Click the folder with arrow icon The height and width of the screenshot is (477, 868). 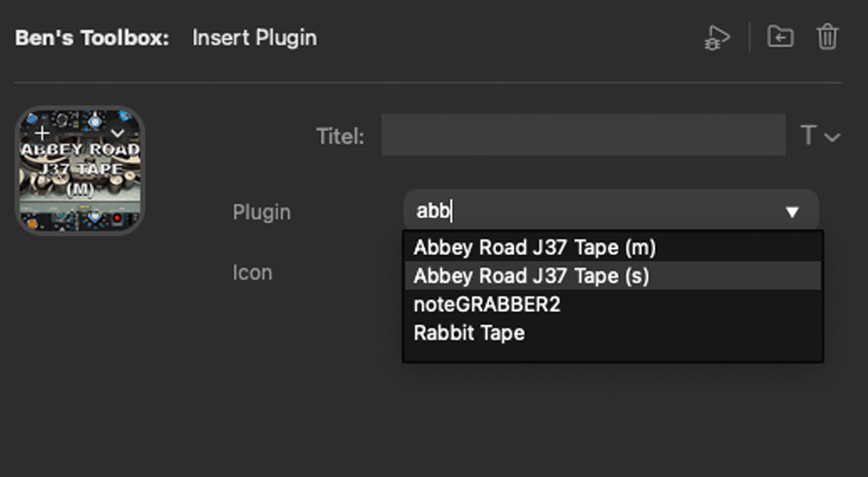click(780, 37)
